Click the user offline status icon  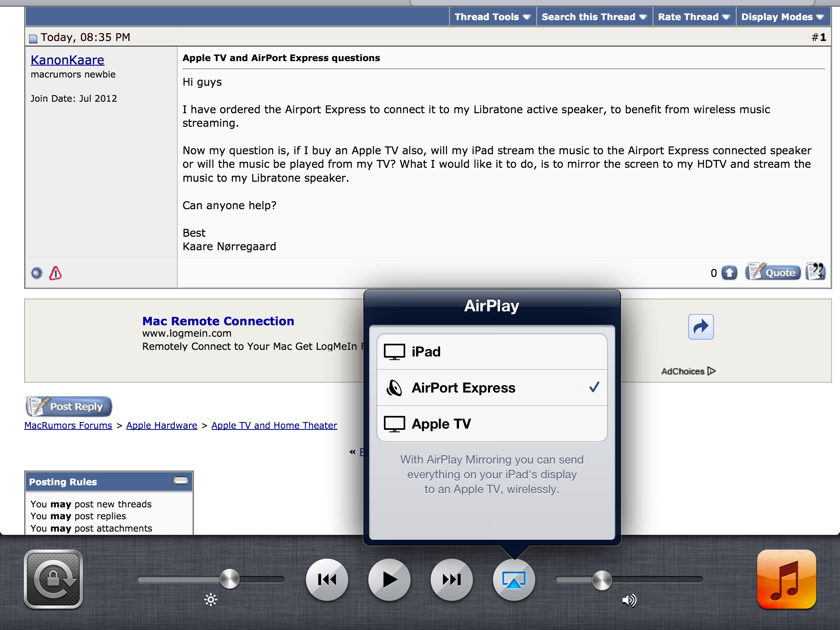(x=37, y=273)
